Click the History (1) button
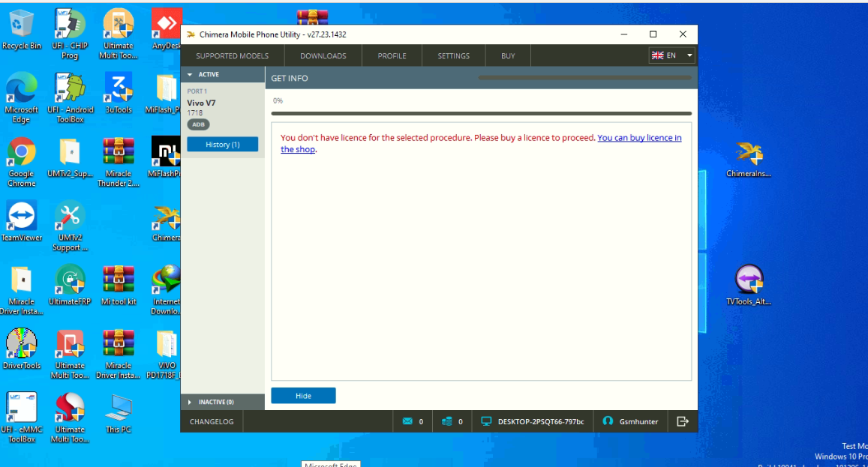This screenshot has width=868, height=467. (x=222, y=145)
